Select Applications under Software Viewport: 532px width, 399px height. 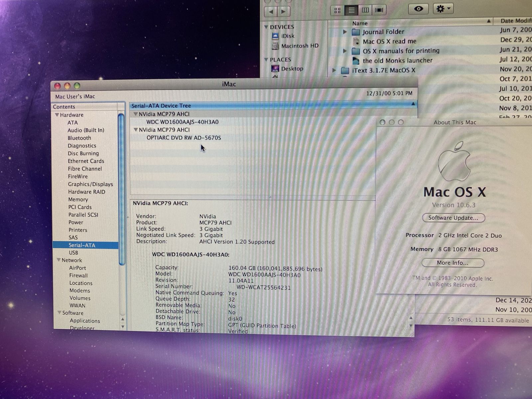click(x=85, y=321)
